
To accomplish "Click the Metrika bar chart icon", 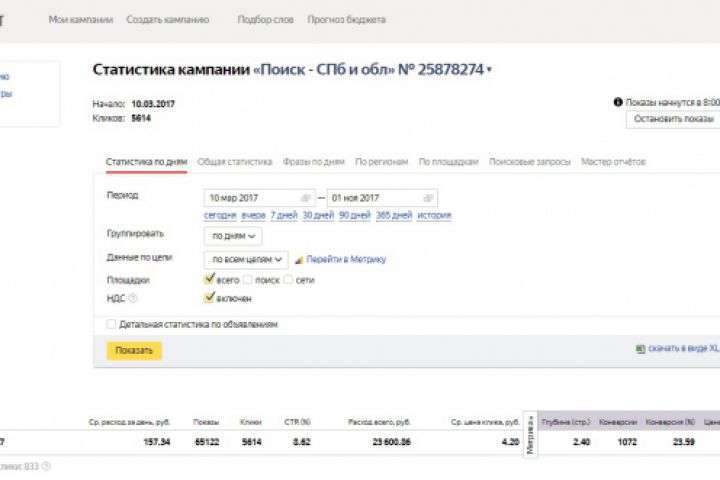I will [297, 259].
